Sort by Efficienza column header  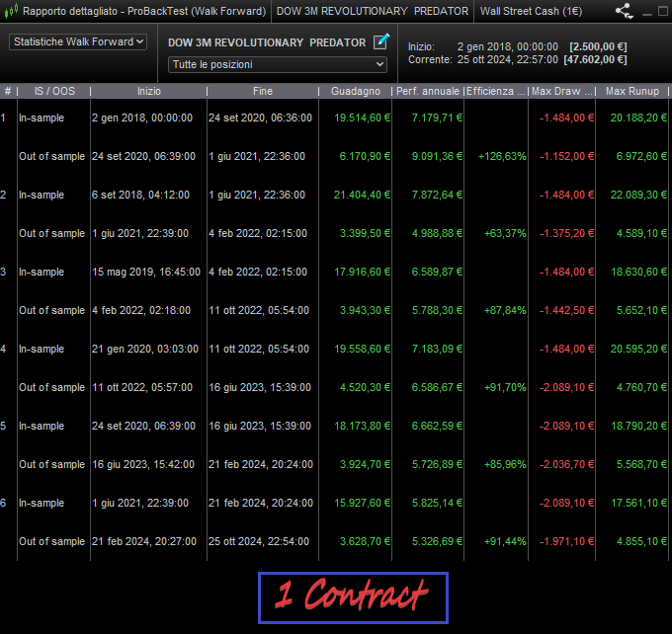tap(496, 91)
